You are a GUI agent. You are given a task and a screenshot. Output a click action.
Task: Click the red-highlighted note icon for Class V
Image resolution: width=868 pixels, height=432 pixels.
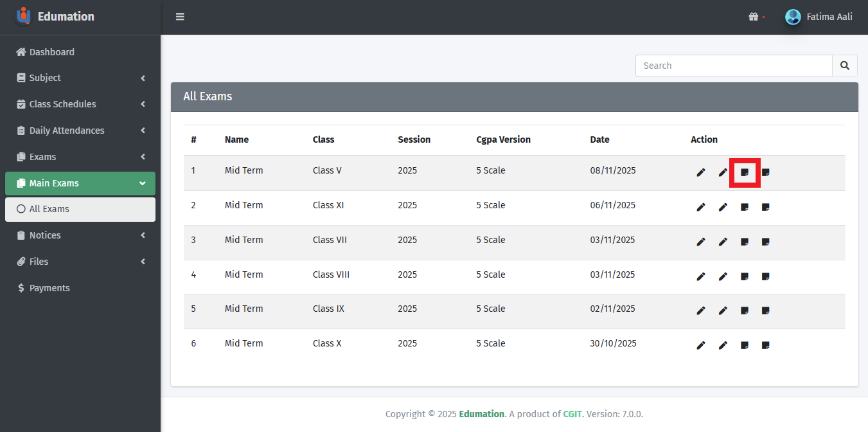745,172
